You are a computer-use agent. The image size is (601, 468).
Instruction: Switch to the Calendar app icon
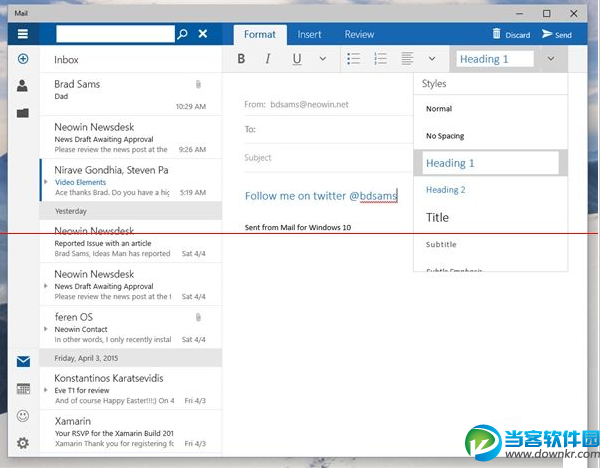point(22,389)
